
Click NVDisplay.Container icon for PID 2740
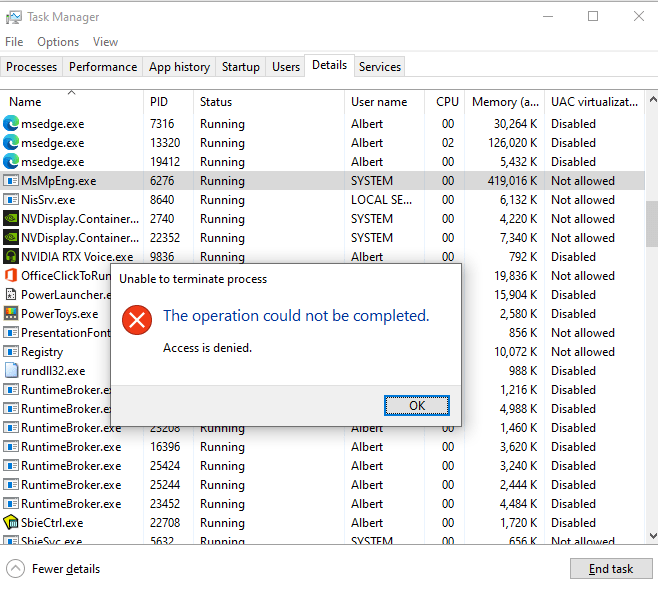click(11, 219)
